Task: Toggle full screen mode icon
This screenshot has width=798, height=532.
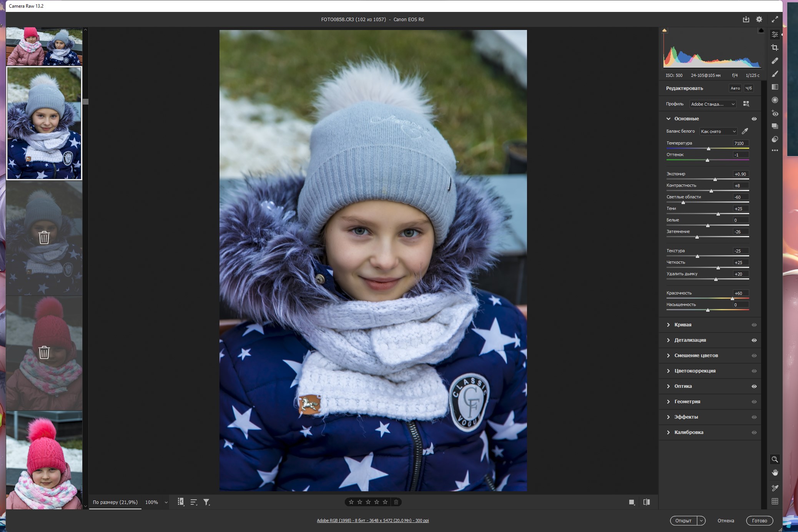Action: point(775,19)
